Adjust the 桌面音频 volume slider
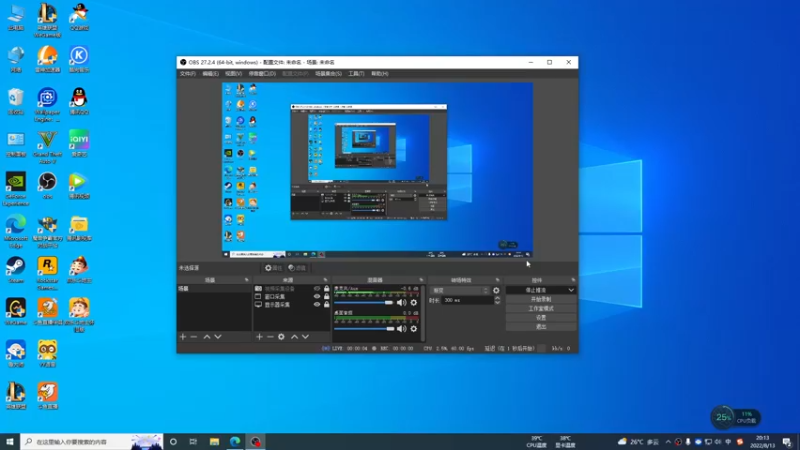Image resolution: width=800 pixels, height=450 pixels. pos(364,329)
